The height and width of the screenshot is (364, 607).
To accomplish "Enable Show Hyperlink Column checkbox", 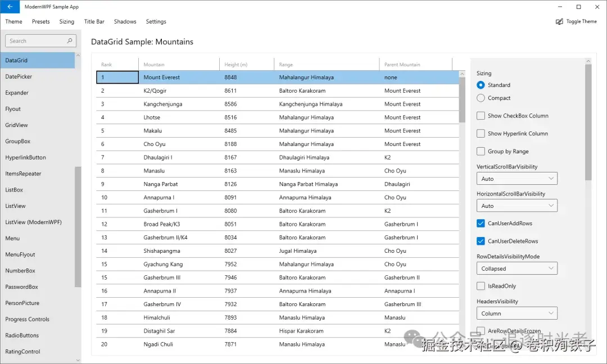I will coord(481,134).
